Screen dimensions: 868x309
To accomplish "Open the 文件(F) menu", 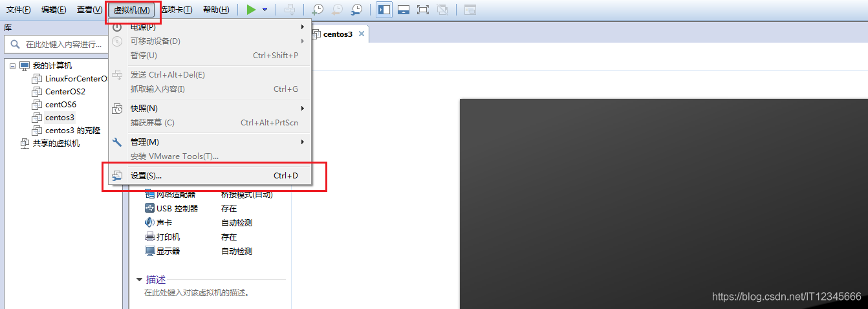I will [x=19, y=10].
